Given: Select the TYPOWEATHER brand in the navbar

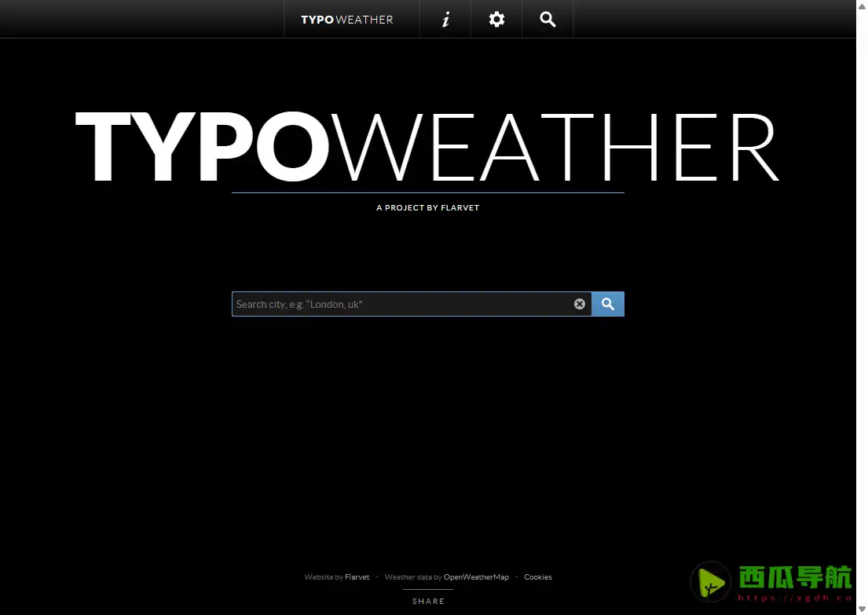Looking at the screenshot, I should [x=347, y=19].
